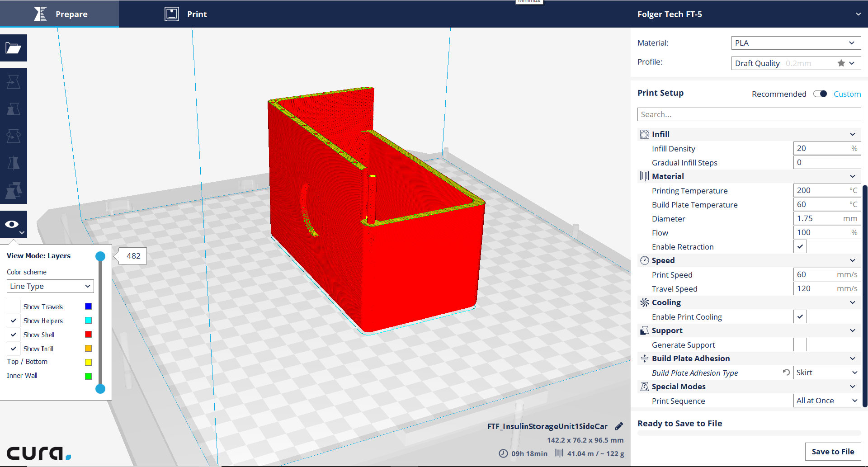This screenshot has width=868, height=467.
Task: Click the settings Search field
Action: pyautogui.click(x=749, y=114)
